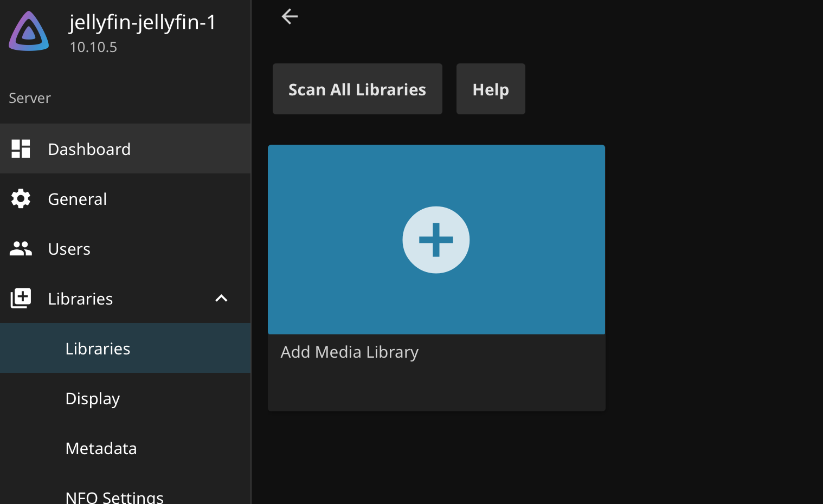Click the General gear icon
The image size is (823, 504).
(21, 199)
